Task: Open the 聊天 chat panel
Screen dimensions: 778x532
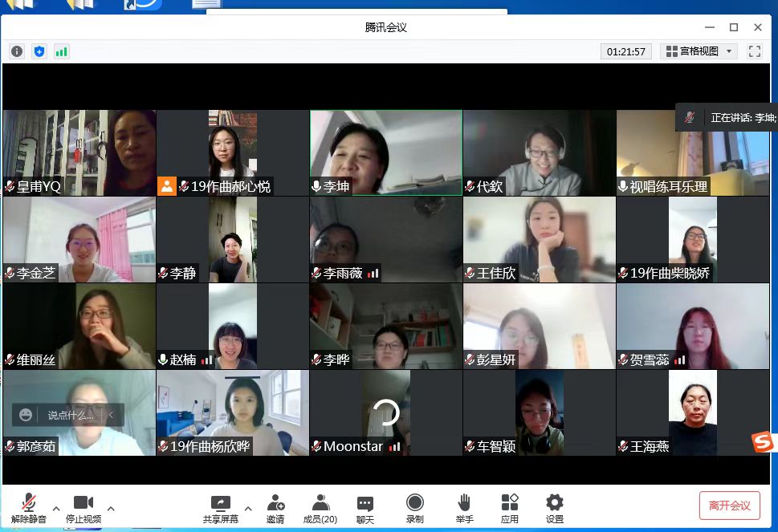Action: 365,508
